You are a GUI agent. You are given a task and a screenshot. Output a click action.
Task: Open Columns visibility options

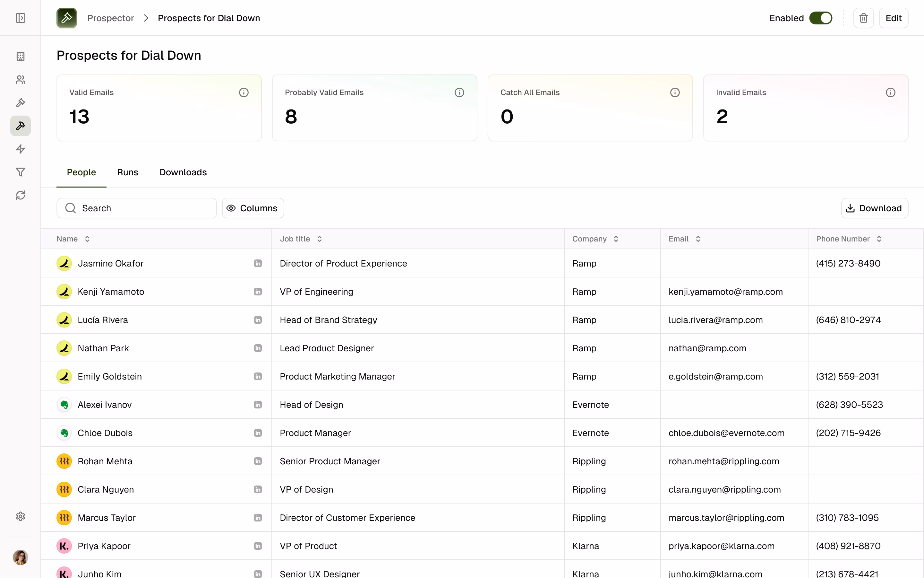tap(253, 208)
